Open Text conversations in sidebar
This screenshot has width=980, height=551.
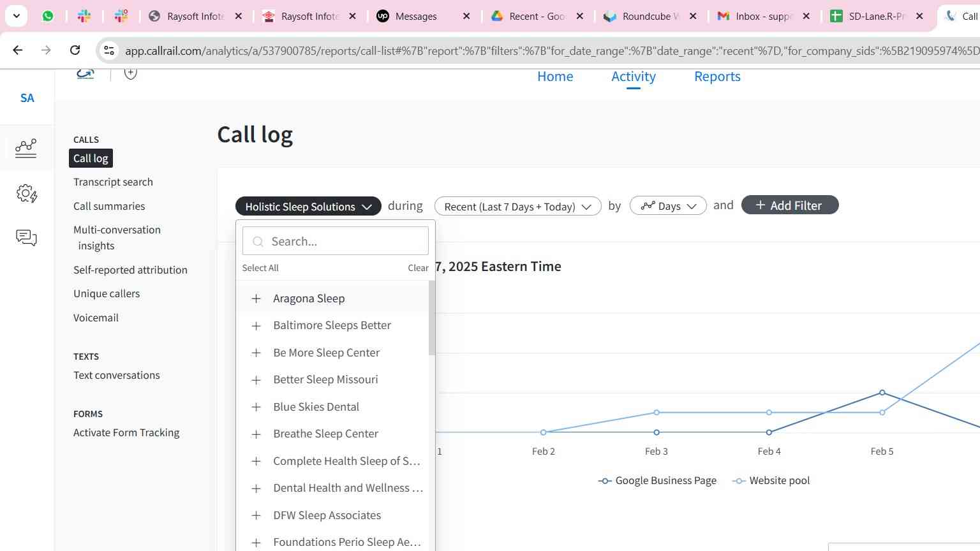[117, 375]
